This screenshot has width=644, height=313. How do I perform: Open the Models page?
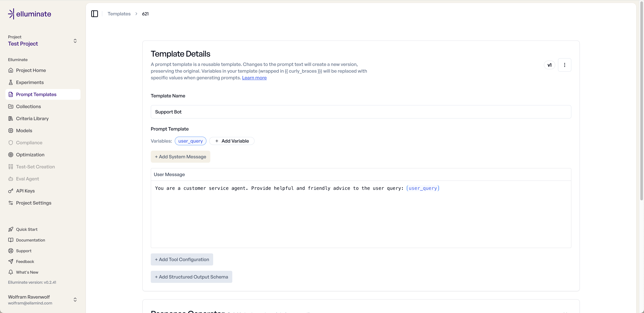[24, 131]
